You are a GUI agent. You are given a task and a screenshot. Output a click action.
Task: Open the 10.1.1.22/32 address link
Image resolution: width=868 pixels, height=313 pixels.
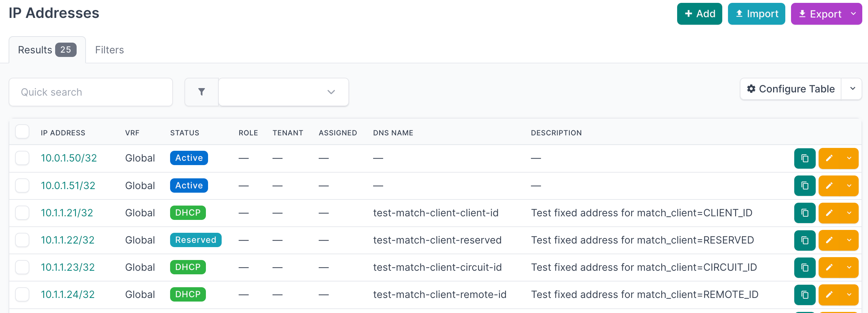coord(68,240)
